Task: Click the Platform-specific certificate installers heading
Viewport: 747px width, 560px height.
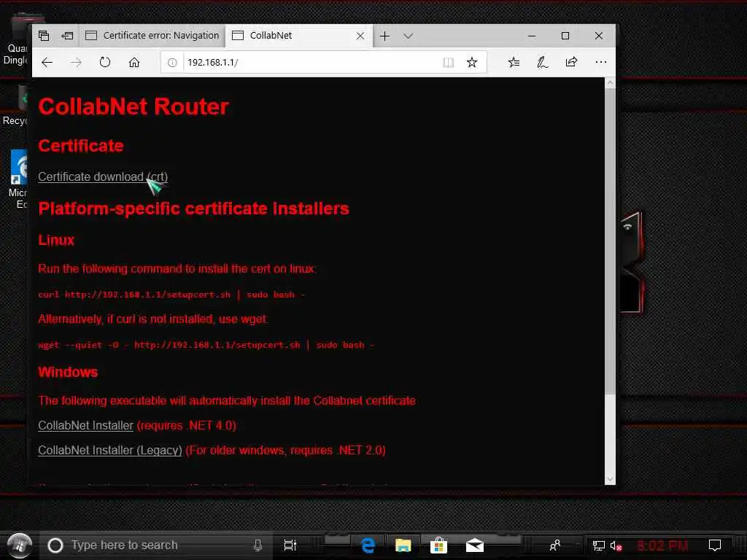Action: tap(193, 209)
